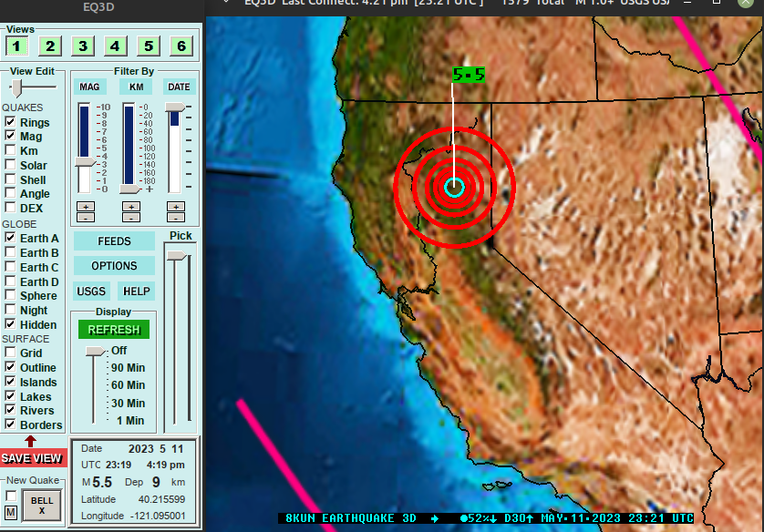Open the OPTIONS panel

(x=114, y=266)
